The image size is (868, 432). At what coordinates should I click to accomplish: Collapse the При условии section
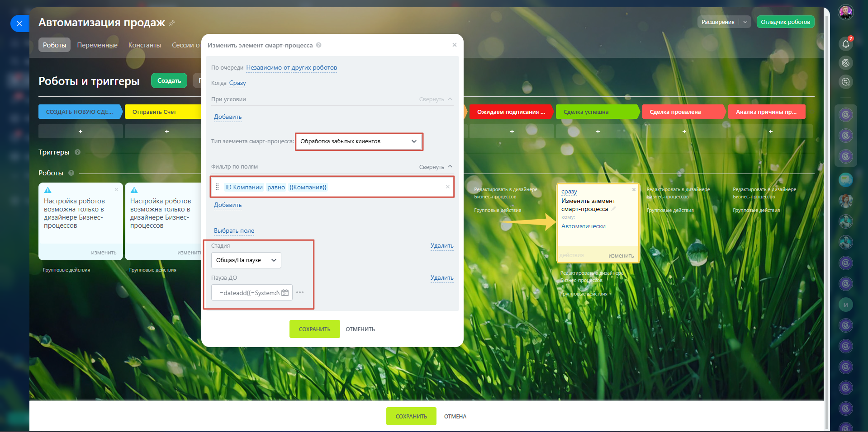pyautogui.click(x=436, y=99)
